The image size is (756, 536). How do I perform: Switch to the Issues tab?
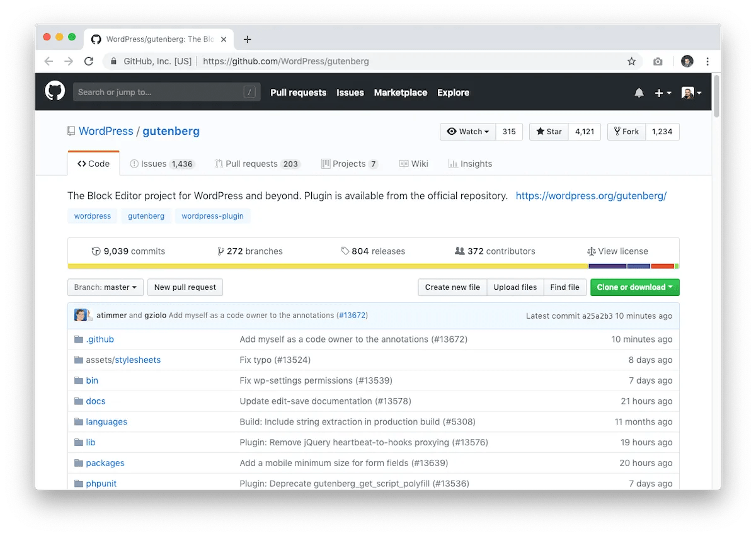tap(163, 164)
